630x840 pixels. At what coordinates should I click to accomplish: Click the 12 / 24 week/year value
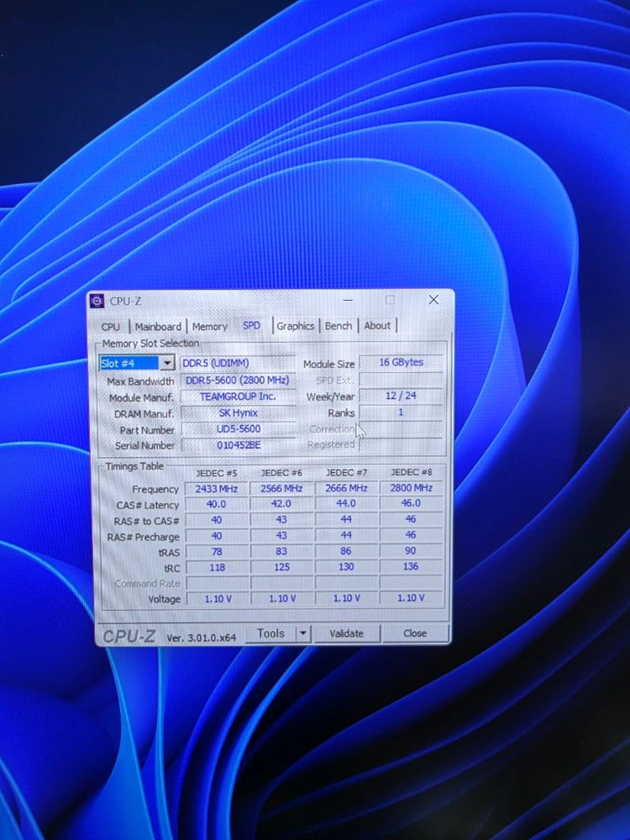pos(402,396)
